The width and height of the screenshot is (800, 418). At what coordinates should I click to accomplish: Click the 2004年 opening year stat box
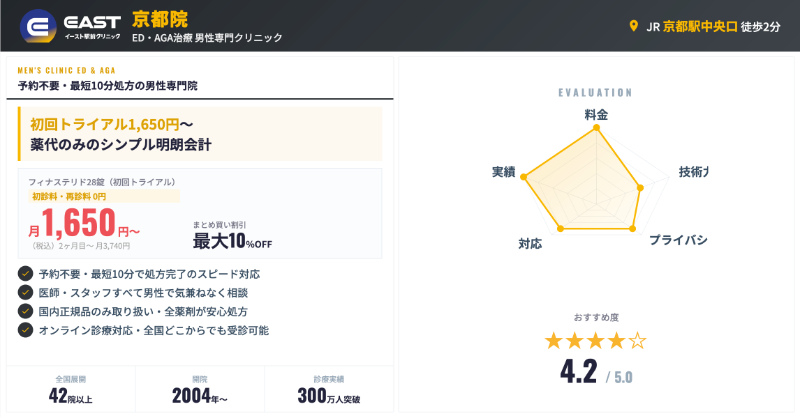pyautogui.click(x=199, y=390)
